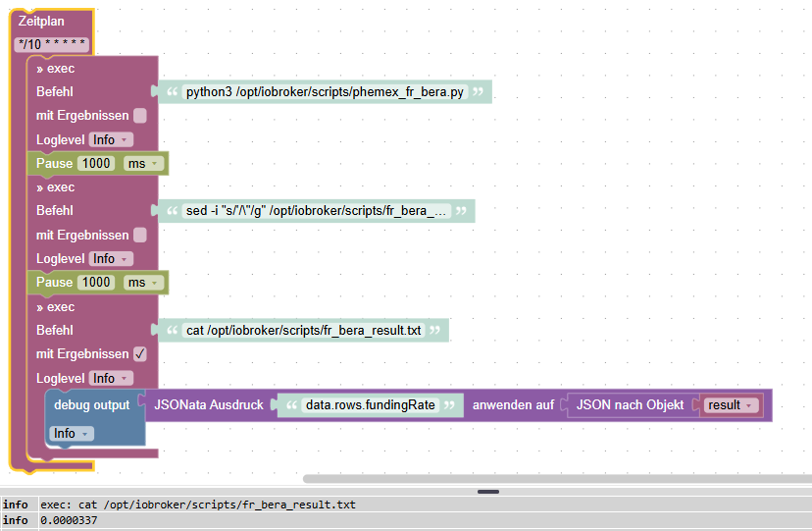Edit the second Pause 1000 value

(x=96, y=283)
